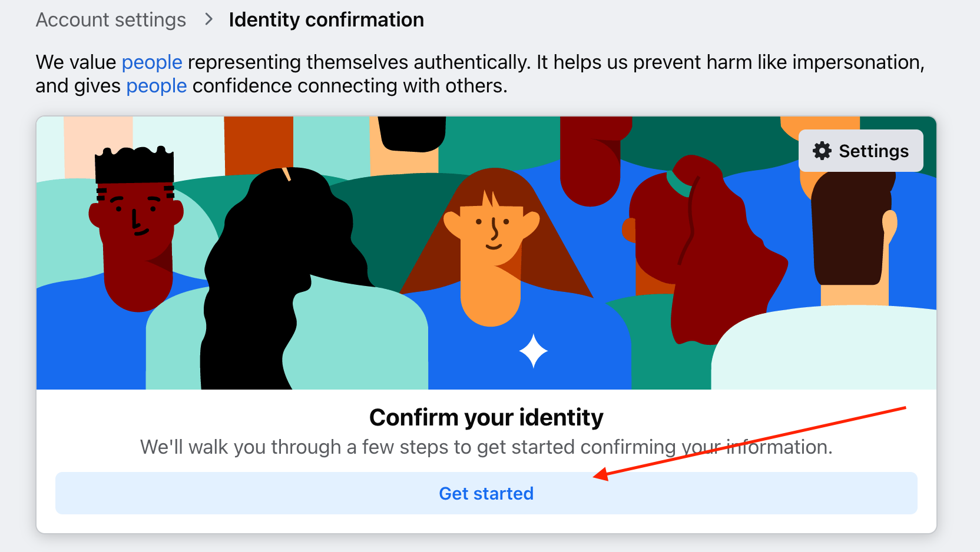The height and width of the screenshot is (552, 980).
Task: Select the Identity confirmation breadcrumb
Action: click(x=326, y=19)
